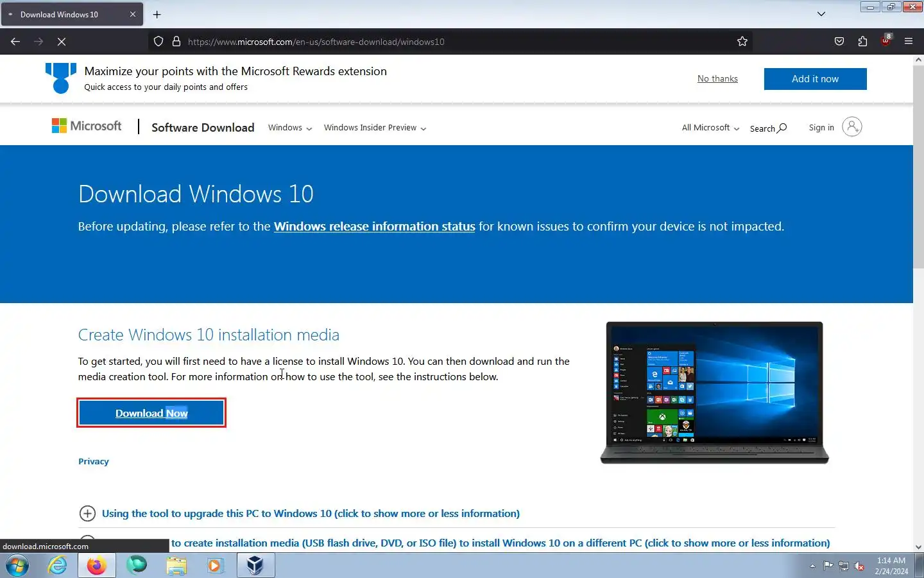
Task: Click the URL address bar
Action: click(449, 41)
